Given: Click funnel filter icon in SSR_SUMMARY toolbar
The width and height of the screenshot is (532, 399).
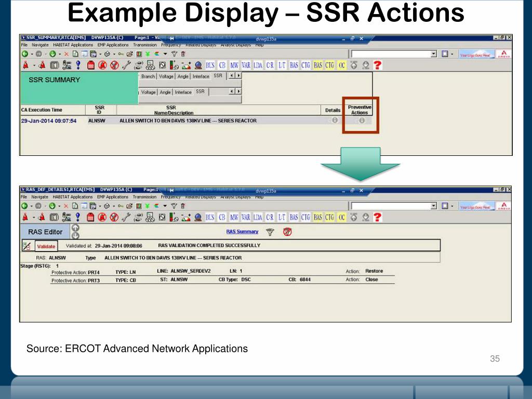Looking at the screenshot, I should click(x=174, y=54).
